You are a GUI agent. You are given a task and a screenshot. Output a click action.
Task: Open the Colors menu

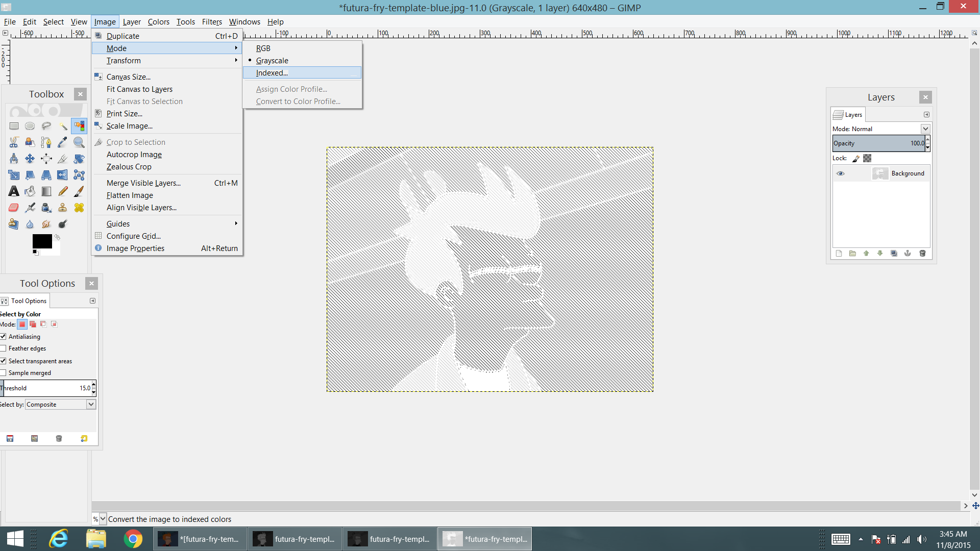coord(159,22)
